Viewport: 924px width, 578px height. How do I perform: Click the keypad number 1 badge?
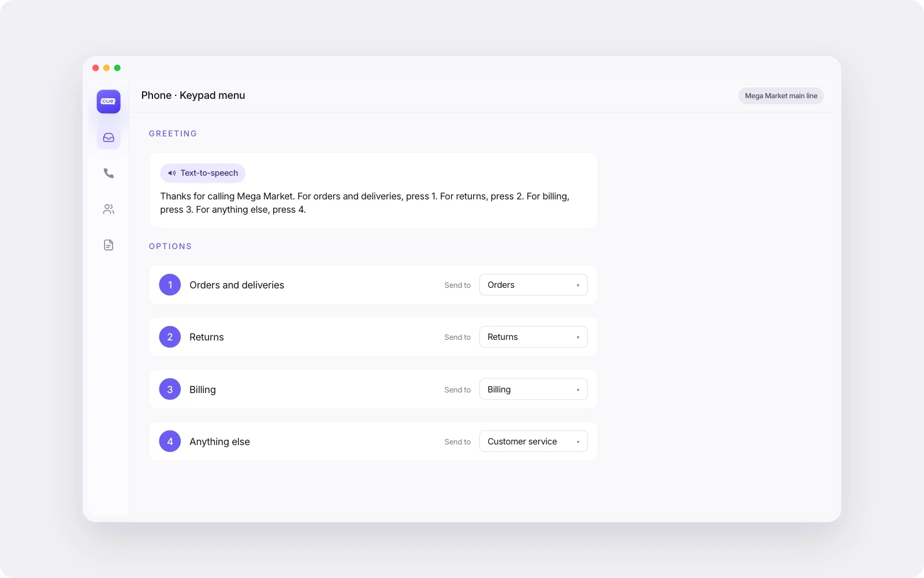170,285
